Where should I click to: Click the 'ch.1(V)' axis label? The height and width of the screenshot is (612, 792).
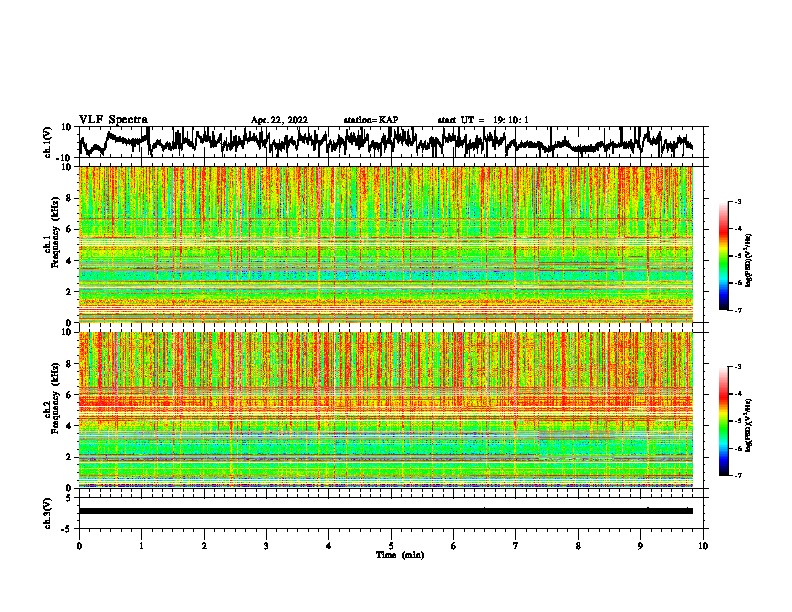click(x=48, y=142)
